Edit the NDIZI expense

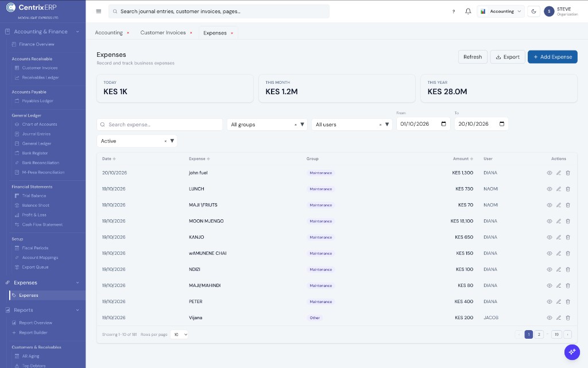[558, 269]
